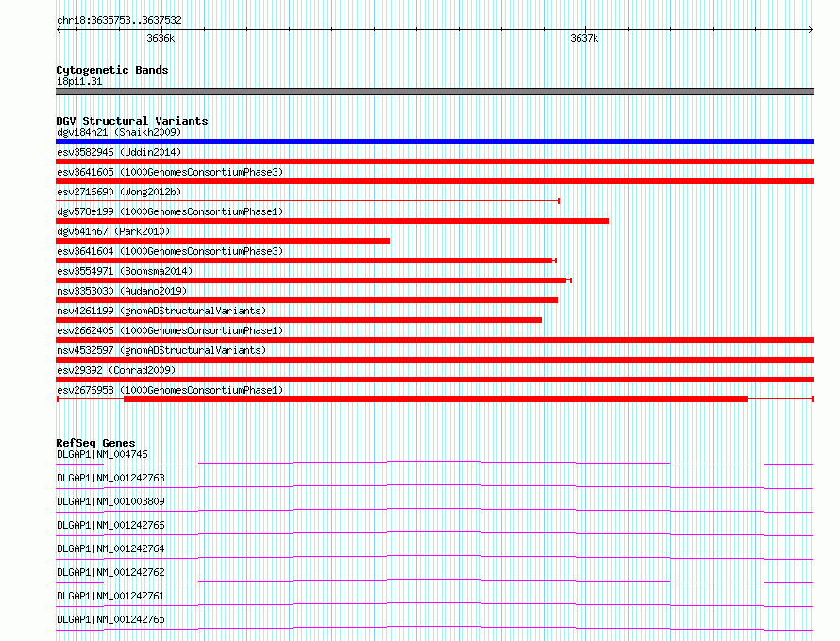The height and width of the screenshot is (641, 840).
Task: Click the DLGAP1|NM_001242764 transcript label
Action: click(x=110, y=548)
